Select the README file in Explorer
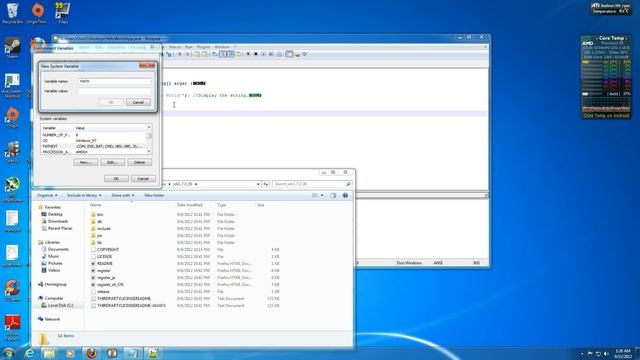Viewport: 640px width, 360px height. point(104,264)
